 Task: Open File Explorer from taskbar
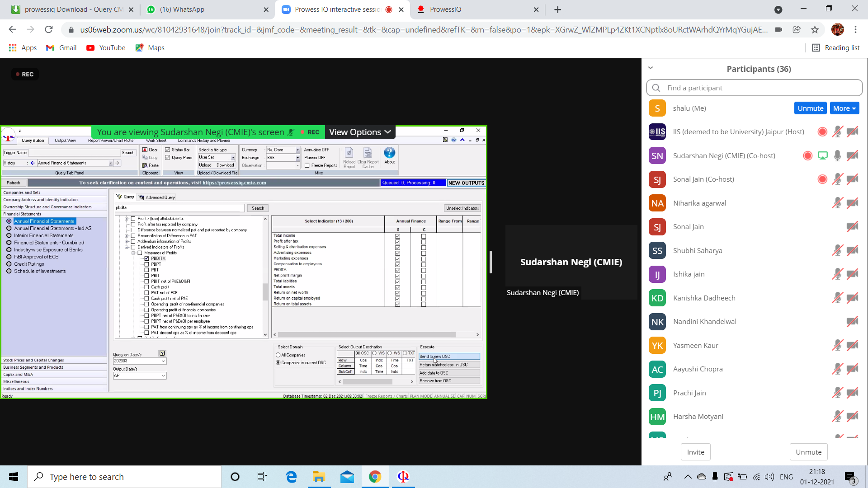pos(319,477)
